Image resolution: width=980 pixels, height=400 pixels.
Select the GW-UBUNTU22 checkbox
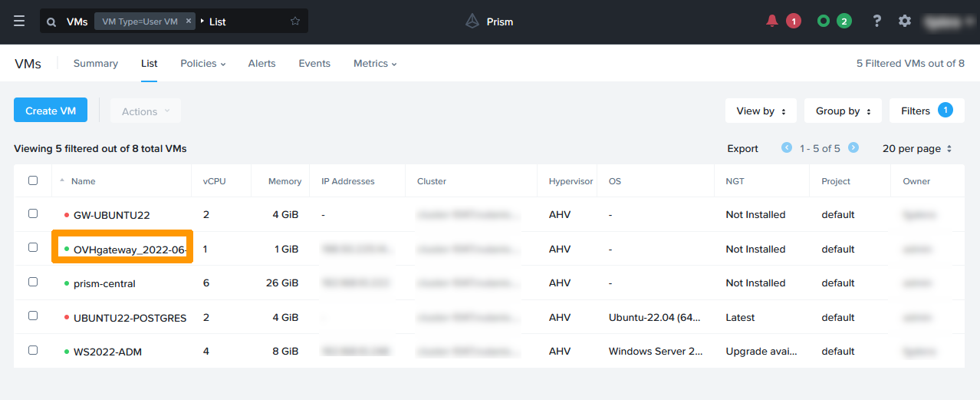(33, 213)
